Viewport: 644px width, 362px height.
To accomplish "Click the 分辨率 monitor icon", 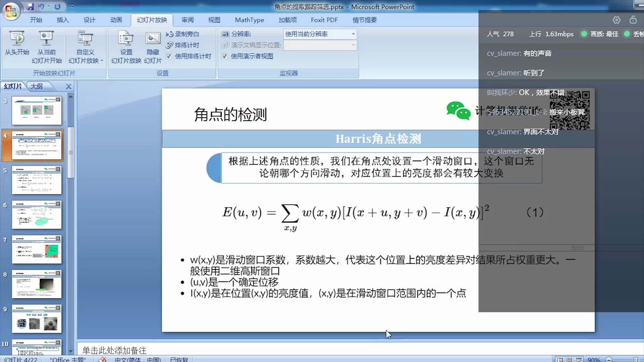I will [x=225, y=34].
